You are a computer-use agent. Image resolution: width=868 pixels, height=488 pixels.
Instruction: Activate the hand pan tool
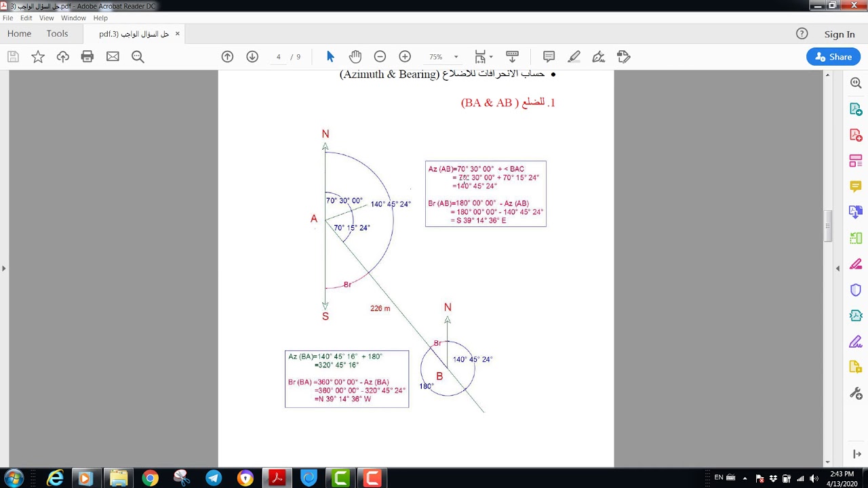[355, 57]
